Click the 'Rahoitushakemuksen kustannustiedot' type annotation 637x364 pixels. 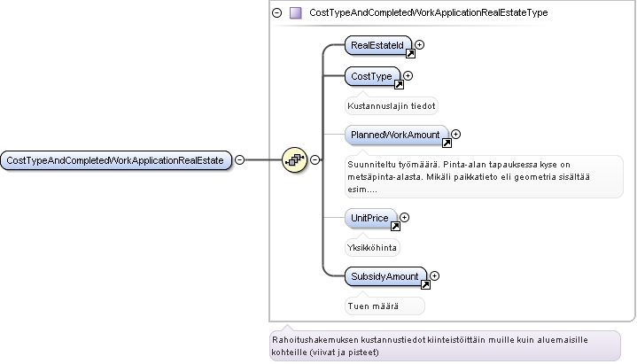coord(446,345)
